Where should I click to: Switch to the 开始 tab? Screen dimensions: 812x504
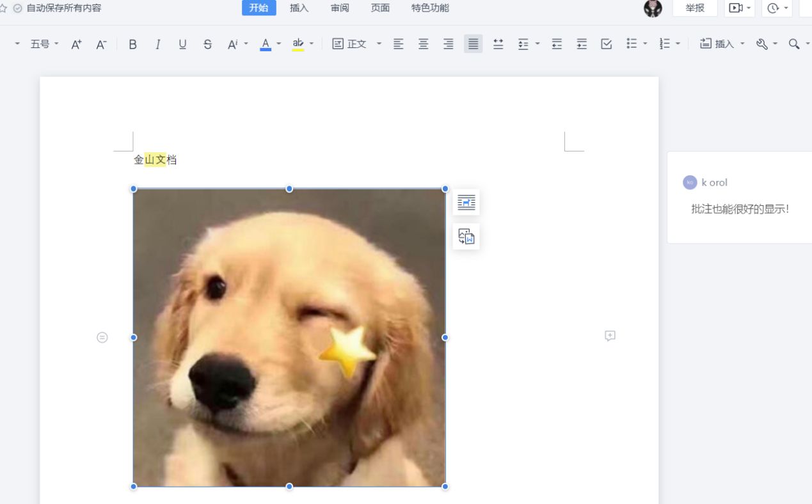[259, 8]
